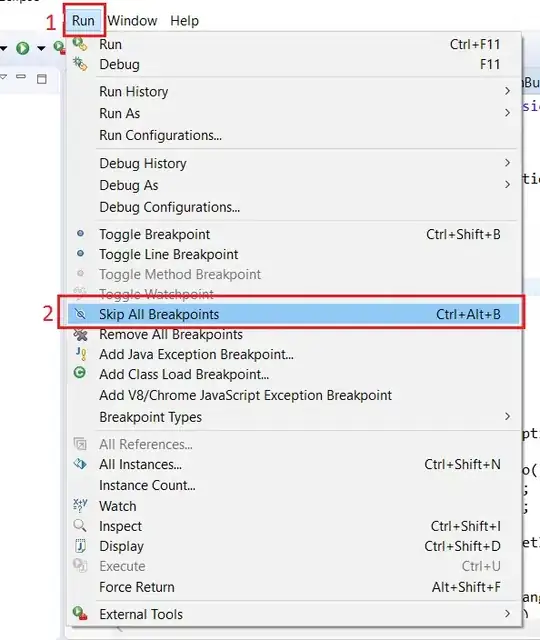Click the Remove All Breakpoints icon
The image size is (540, 640).
[80, 335]
